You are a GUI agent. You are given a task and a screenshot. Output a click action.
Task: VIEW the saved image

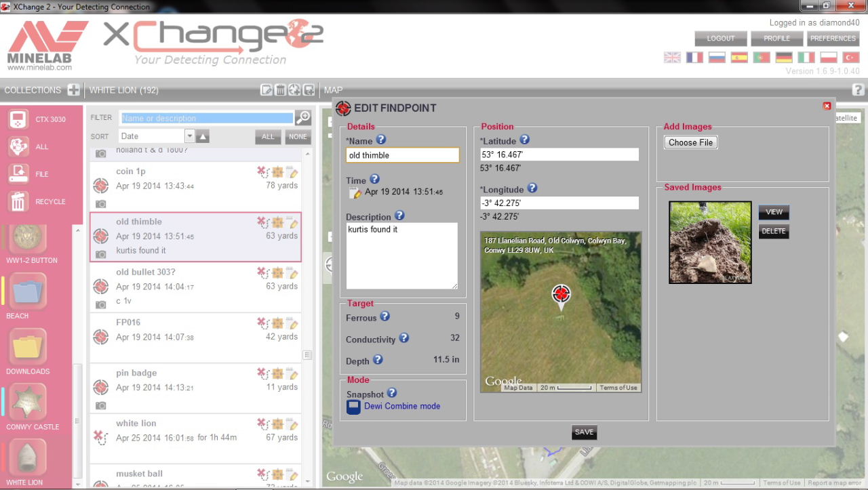(774, 212)
